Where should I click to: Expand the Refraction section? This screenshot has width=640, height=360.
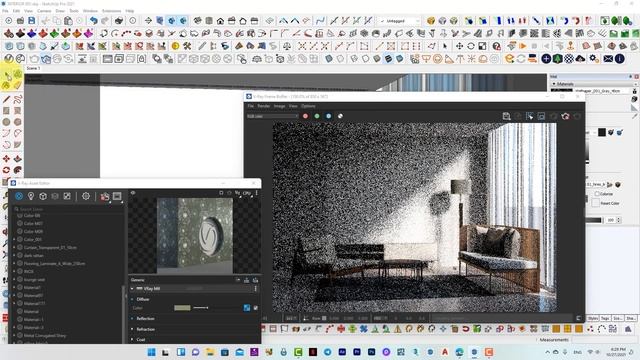pyautogui.click(x=132, y=329)
